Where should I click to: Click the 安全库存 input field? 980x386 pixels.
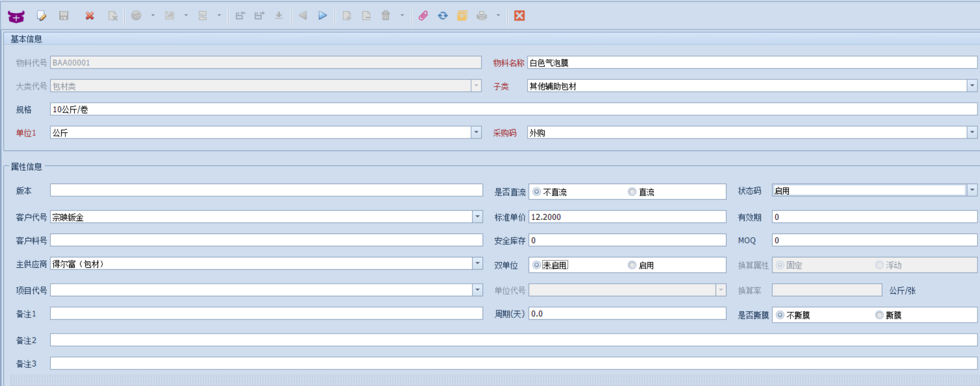627,240
